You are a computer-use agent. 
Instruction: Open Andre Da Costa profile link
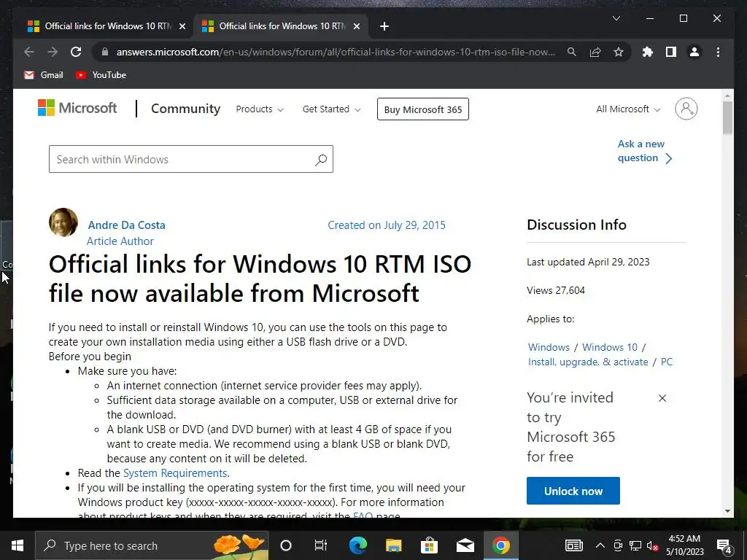[x=127, y=225]
